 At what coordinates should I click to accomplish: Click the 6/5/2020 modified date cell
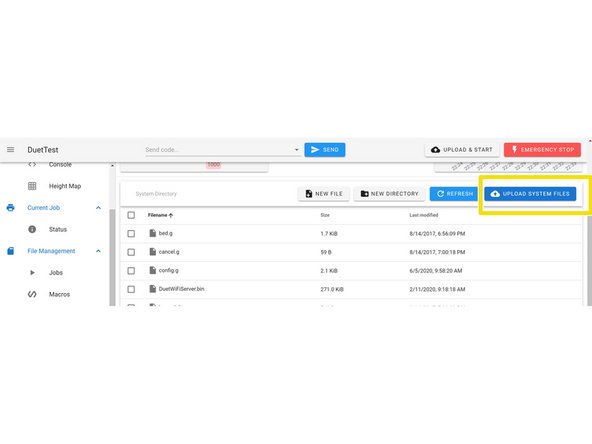point(436,271)
